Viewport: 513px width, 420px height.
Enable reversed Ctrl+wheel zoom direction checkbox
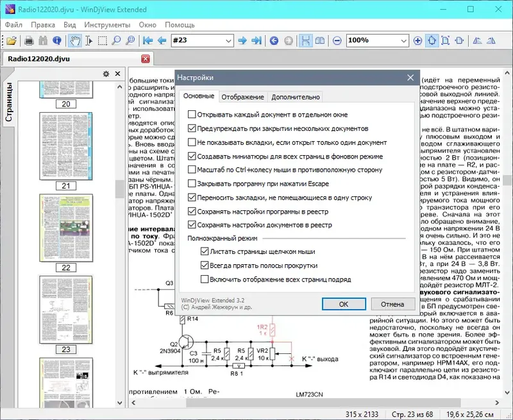pyautogui.click(x=192, y=170)
